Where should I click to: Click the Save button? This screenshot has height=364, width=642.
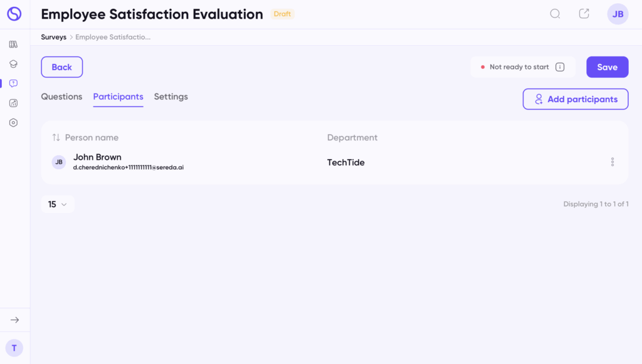tap(607, 67)
